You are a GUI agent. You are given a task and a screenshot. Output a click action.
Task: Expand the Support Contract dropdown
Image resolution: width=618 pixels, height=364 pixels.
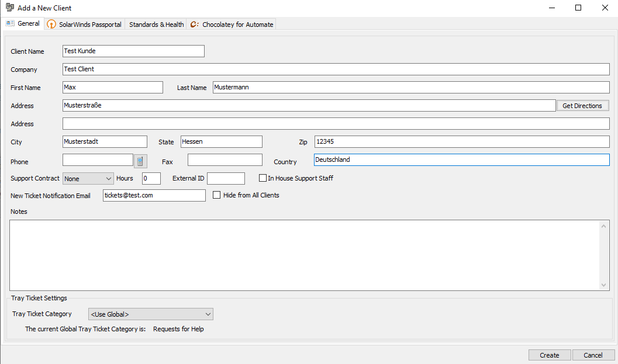(x=88, y=179)
